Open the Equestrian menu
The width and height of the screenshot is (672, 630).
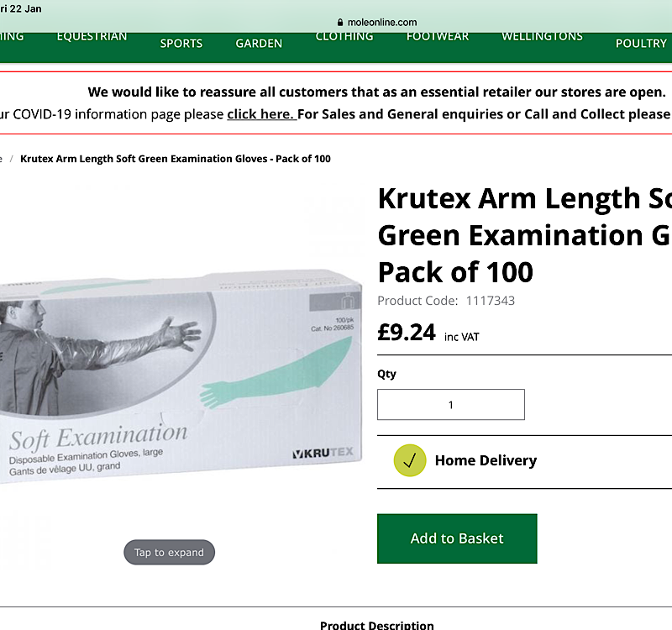coord(92,36)
